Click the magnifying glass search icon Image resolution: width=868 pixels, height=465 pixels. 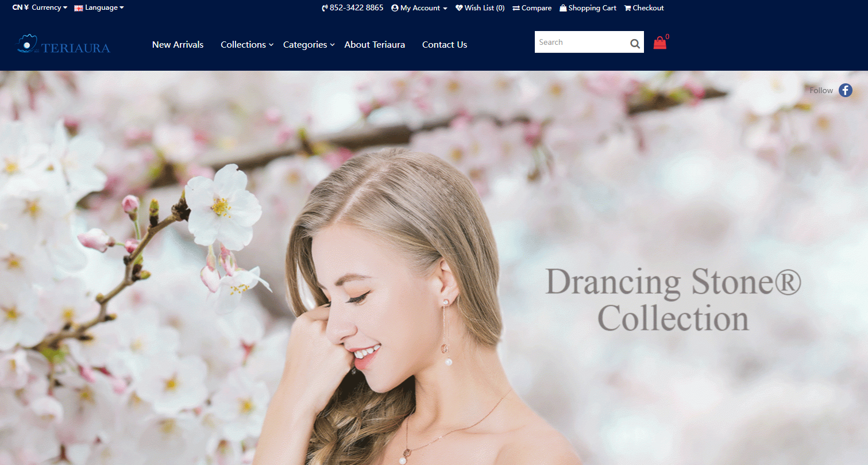[x=635, y=43]
